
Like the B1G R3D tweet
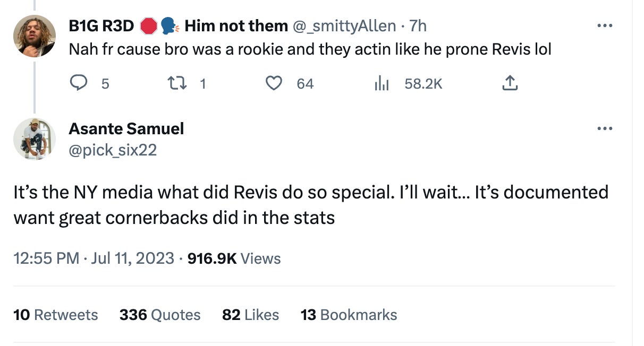pyautogui.click(x=274, y=83)
